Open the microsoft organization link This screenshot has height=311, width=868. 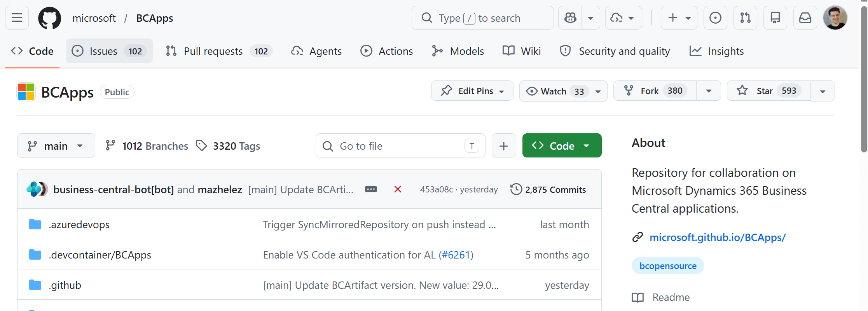point(94,18)
